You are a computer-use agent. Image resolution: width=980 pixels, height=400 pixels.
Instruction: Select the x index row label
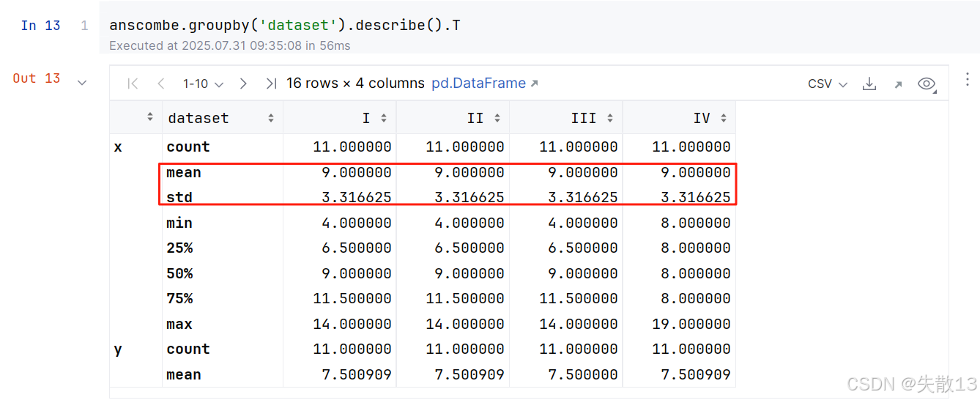tap(118, 147)
